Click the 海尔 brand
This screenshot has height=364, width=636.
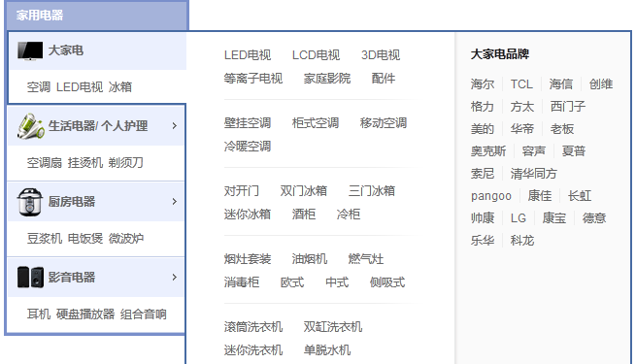(483, 84)
